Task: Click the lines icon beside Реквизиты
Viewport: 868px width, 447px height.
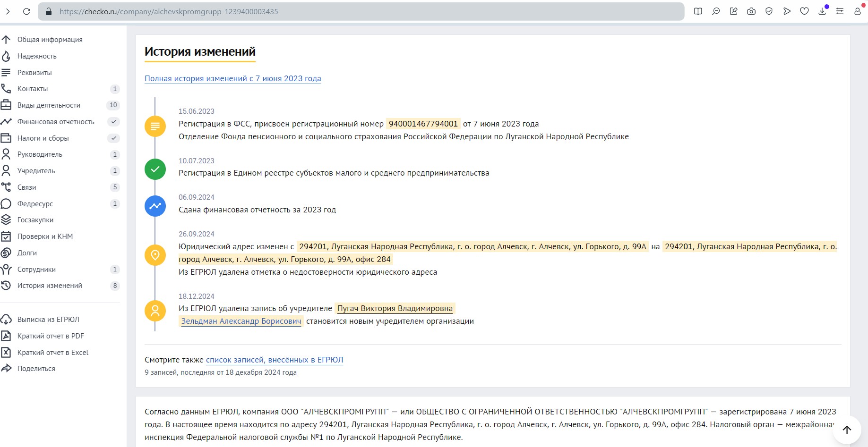Action: point(6,73)
